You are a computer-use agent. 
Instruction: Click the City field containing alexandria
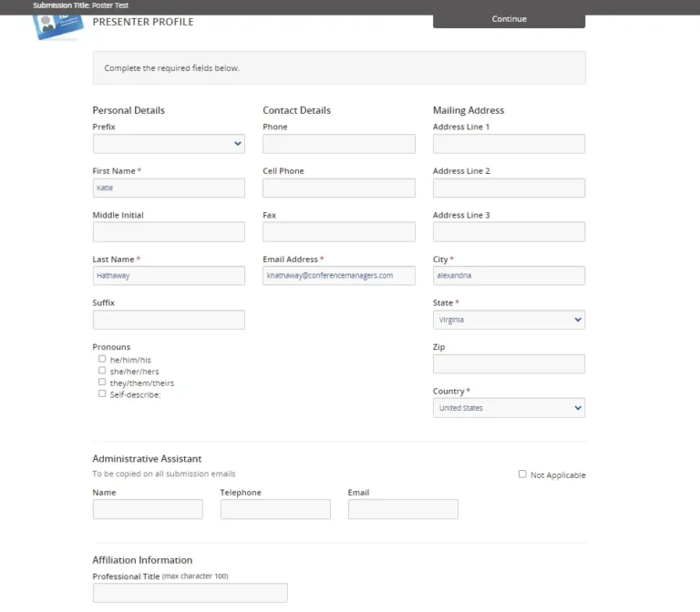pos(509,275)
